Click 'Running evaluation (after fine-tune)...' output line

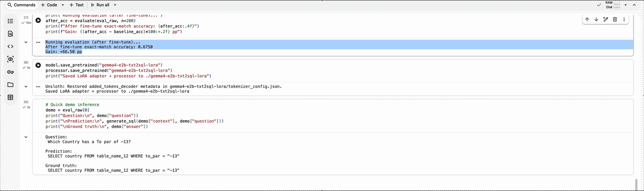click(93, 42)
